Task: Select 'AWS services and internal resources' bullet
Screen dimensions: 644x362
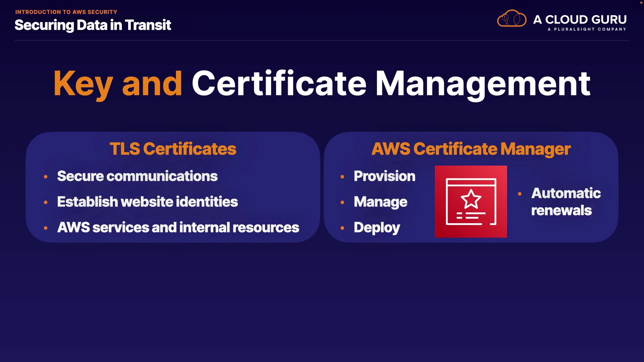Action: (178, 228)
